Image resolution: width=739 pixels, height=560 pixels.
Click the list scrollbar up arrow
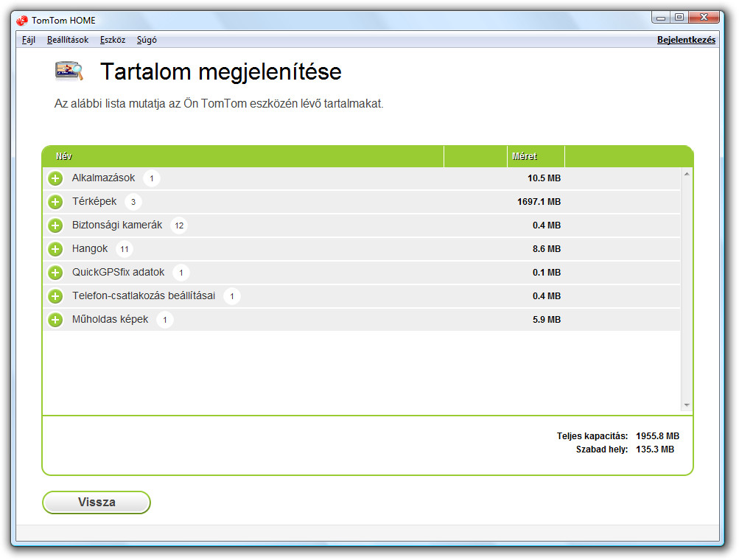click(x=687, y=175)
